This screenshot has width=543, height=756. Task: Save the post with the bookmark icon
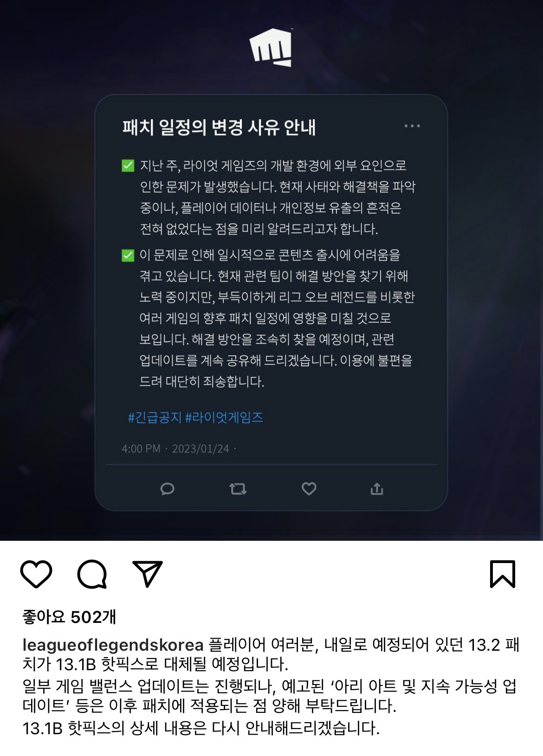tap(503, 574)
